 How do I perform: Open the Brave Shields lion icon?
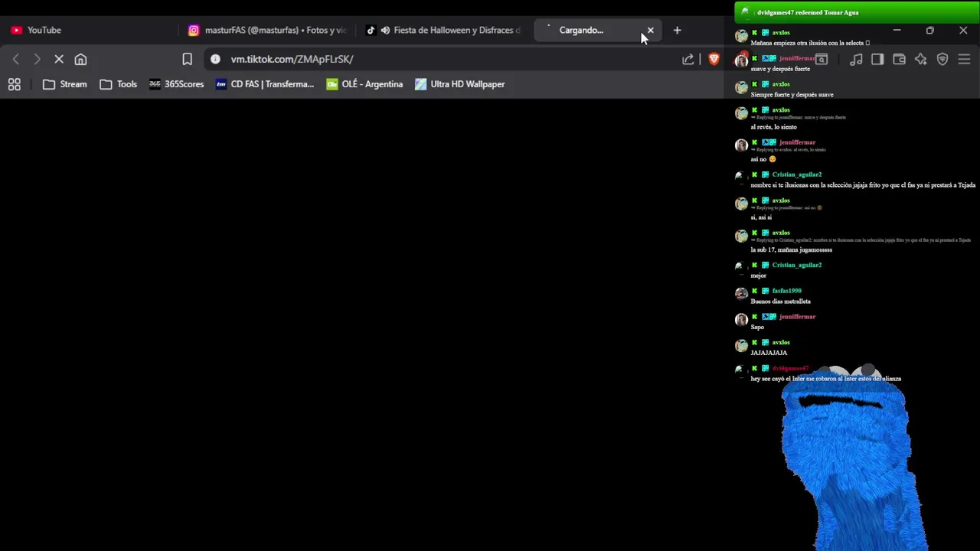coord(714,59)
